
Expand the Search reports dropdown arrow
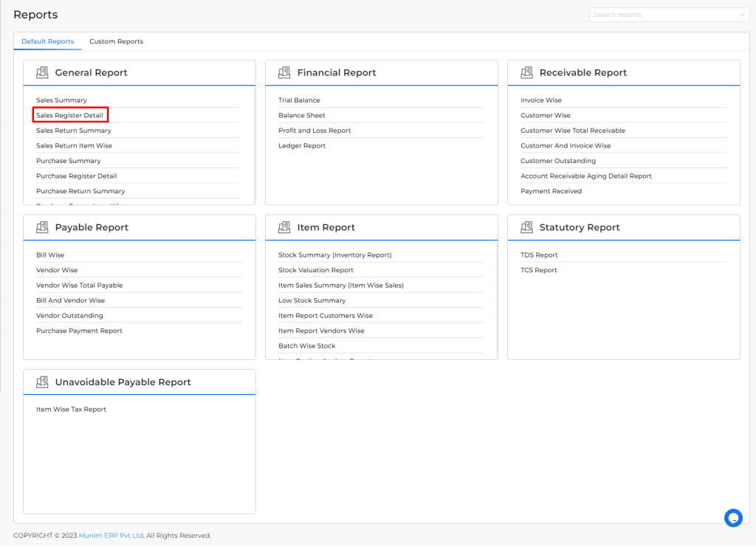(742, 15)
